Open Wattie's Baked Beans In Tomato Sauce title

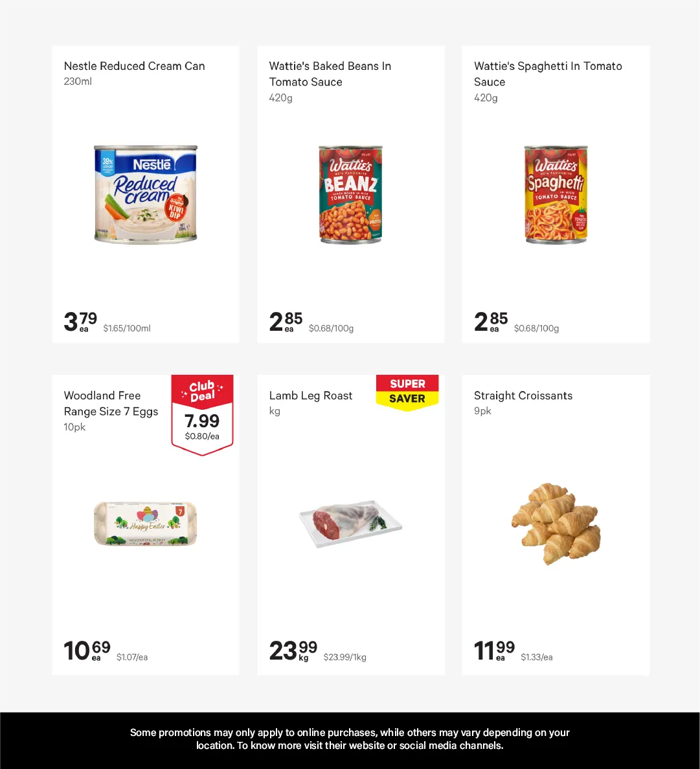(x=330, y=74)
